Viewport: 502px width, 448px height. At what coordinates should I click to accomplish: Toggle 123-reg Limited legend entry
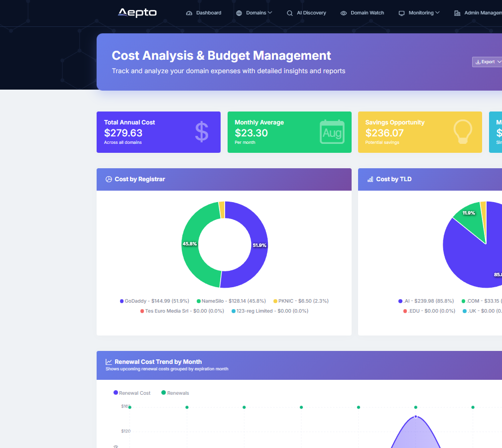[270, 311]
